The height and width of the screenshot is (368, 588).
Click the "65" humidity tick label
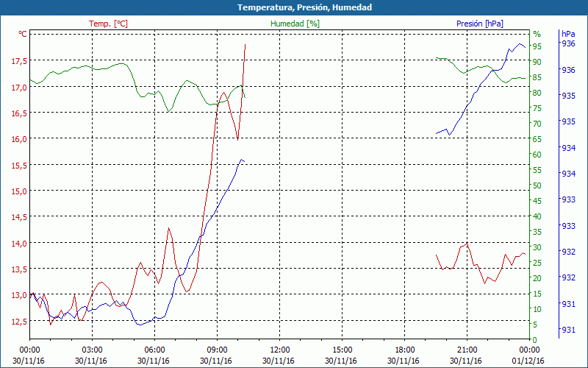pyautogui.click(x=537, y=139)
